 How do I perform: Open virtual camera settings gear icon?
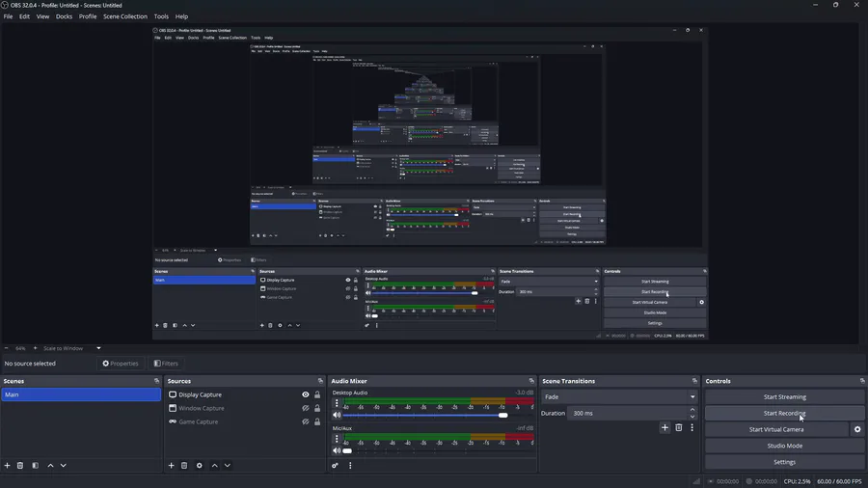[x=857, y=429]
